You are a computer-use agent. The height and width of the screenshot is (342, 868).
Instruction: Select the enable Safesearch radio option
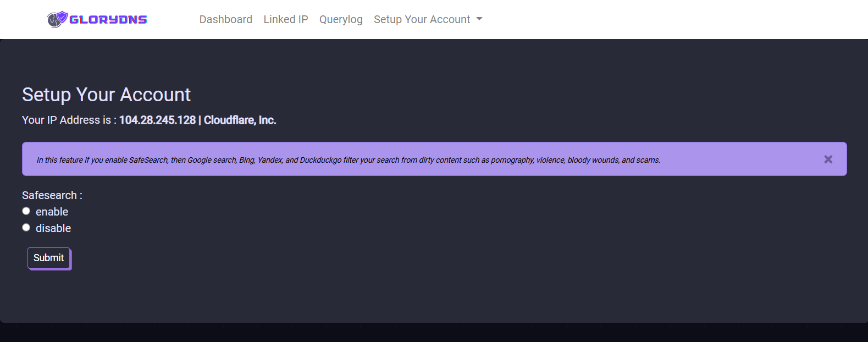pos(26,211)
